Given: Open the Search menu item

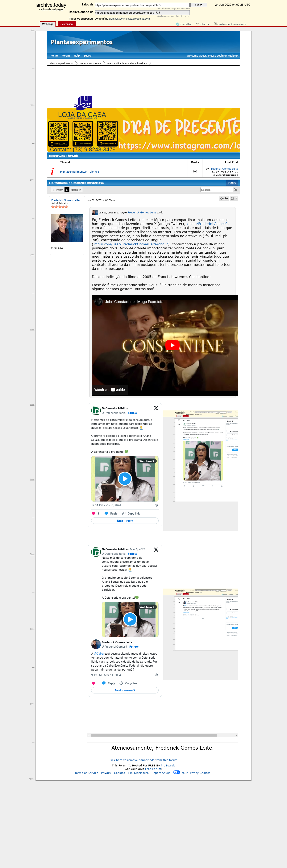Looking at the screenshot, I should (88, 56).
